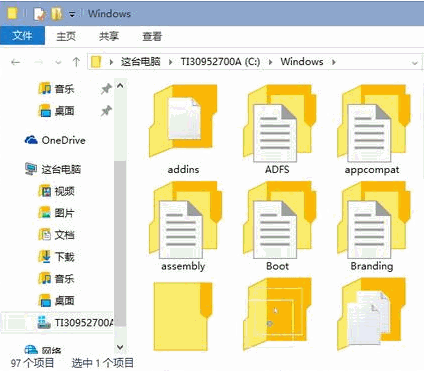Viewport: 424px width, 371px height.
Task: Select the Boot folder icon
Action: pos(279,219)
